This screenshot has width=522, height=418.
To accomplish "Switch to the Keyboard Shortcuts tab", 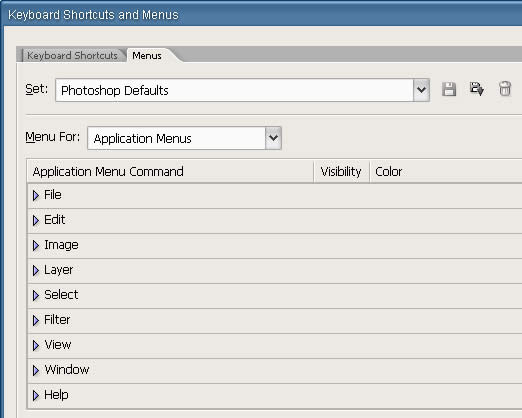I will pyautogui.click(x=72, y=55).
